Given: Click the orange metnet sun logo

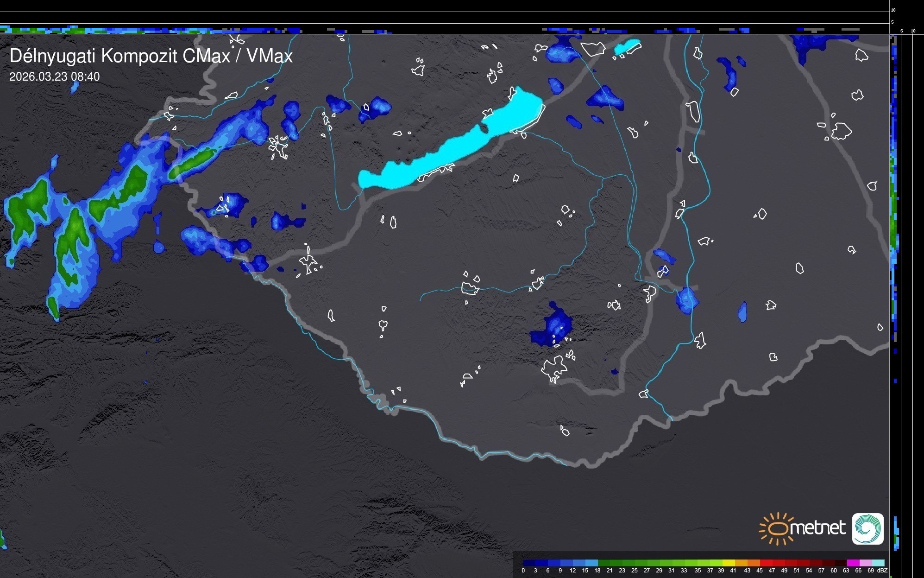Looking at the screenshot, I should click(778, 528).
